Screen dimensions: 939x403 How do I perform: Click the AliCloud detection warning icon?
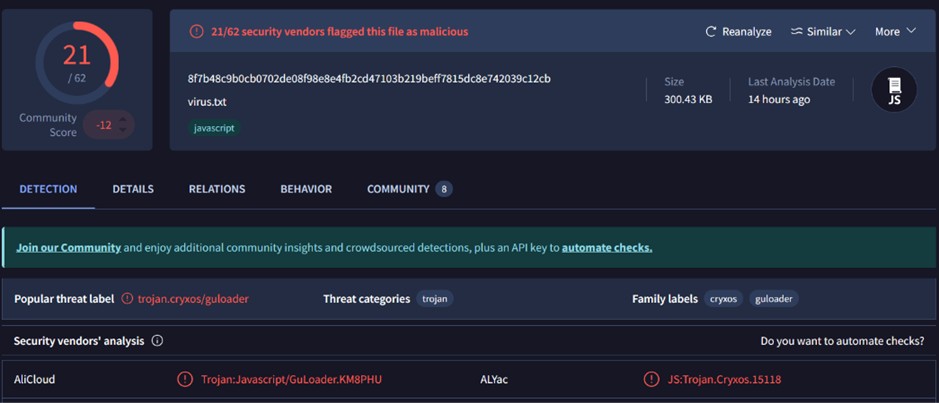tap(184, 379)
